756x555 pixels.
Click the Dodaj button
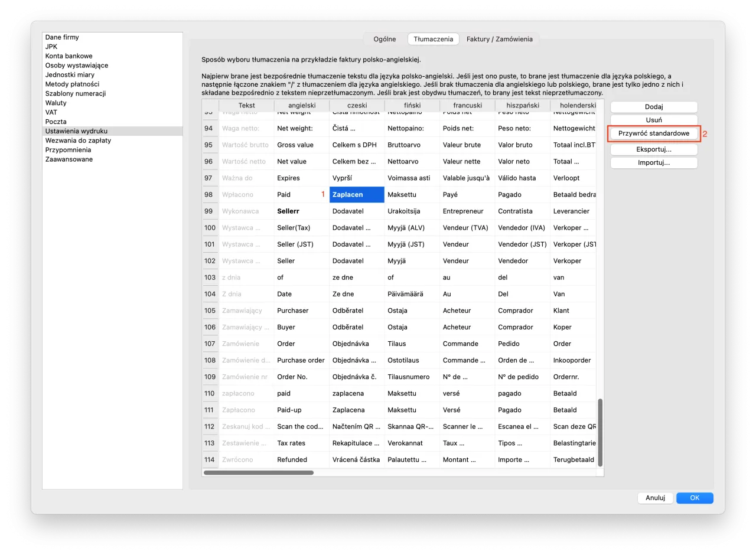[654, 107]
